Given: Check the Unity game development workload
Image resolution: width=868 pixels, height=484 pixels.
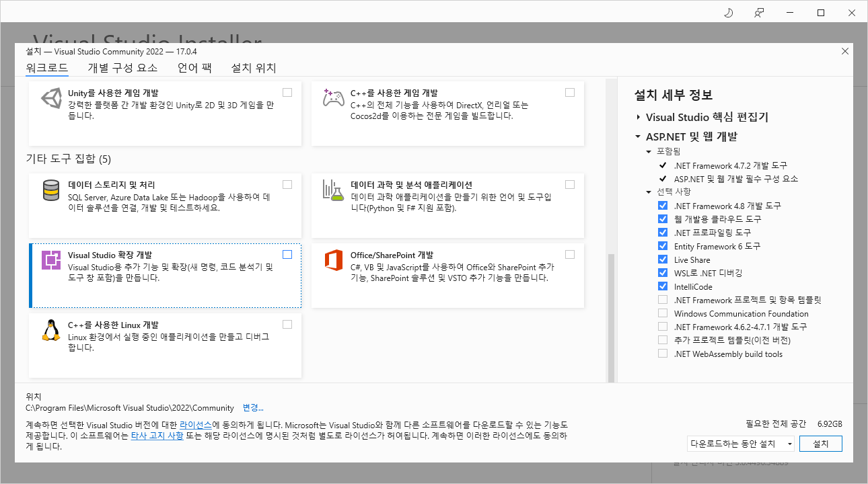Looking at the screenshot, I should click(287, 92).
